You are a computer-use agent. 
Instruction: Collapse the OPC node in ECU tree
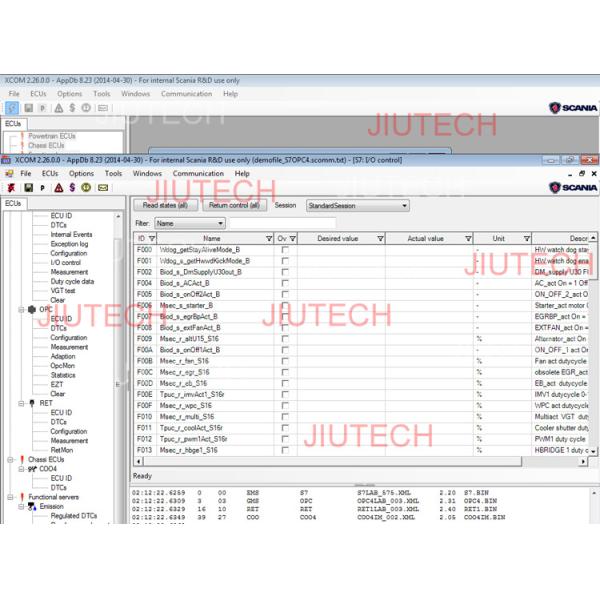(x=18, y=309)
